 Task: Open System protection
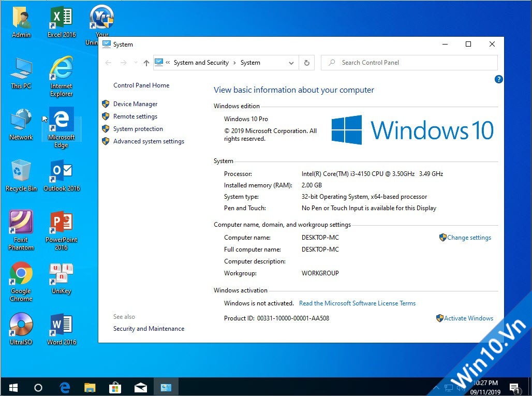[x=138, y=129]
